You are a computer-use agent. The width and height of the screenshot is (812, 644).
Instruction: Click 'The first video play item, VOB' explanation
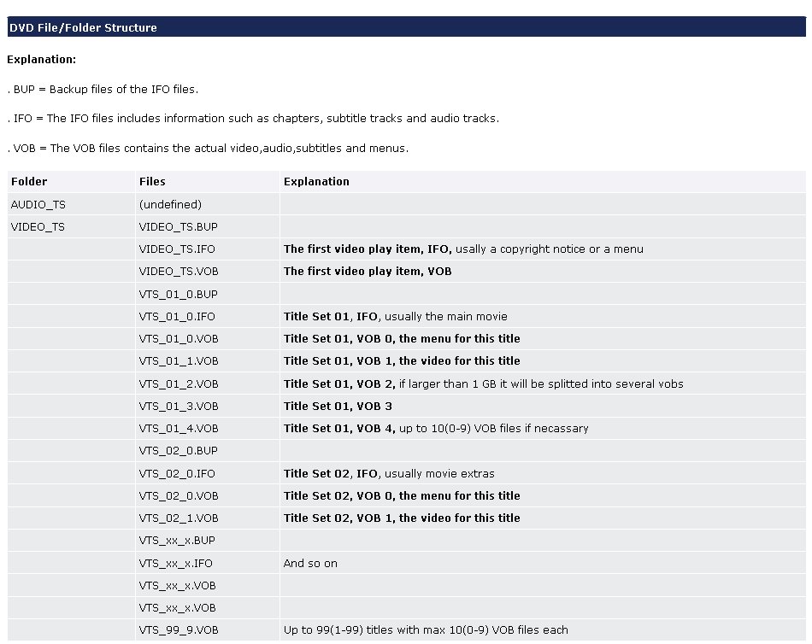click(x=368, y=272)
